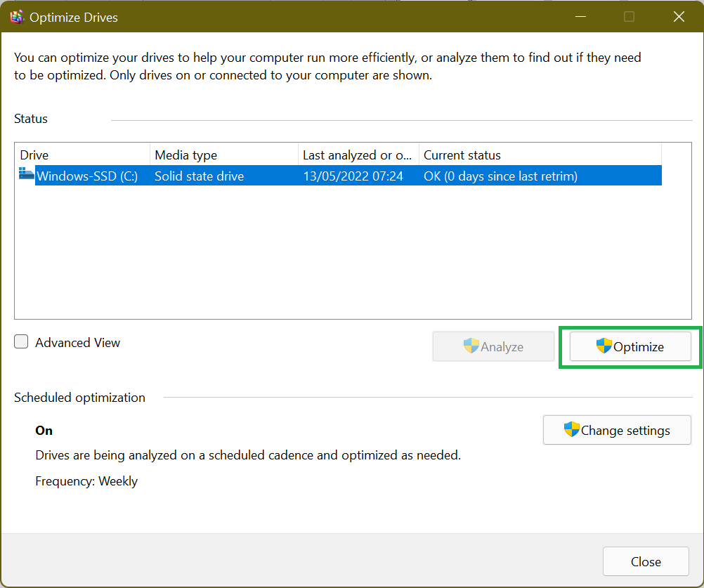Screen dimensions: 704x588
Task: Click the Solid state drive cell
Action: pos(200,176)
